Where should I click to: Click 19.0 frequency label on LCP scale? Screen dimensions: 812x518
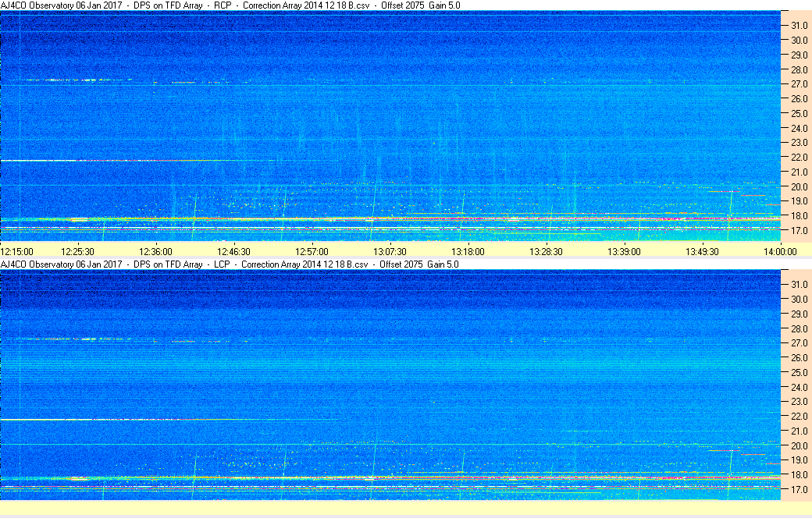pyautogui.click(x=796, y=460)
